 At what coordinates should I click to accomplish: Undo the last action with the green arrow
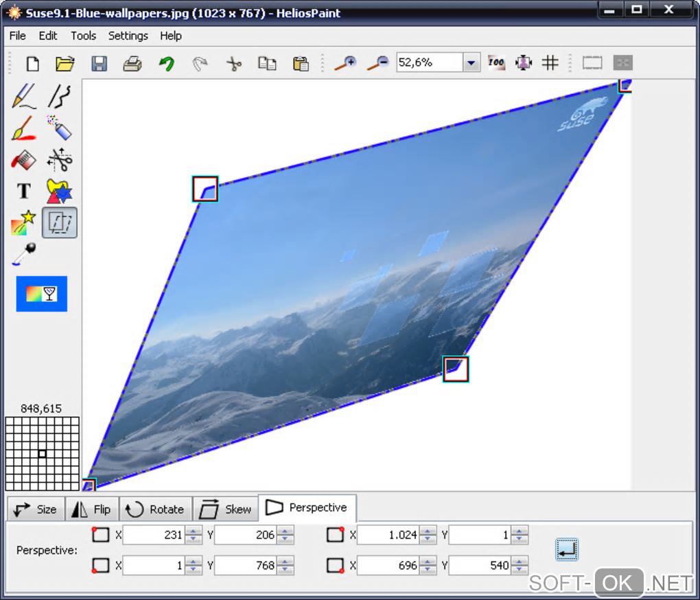tap(167, 63)
